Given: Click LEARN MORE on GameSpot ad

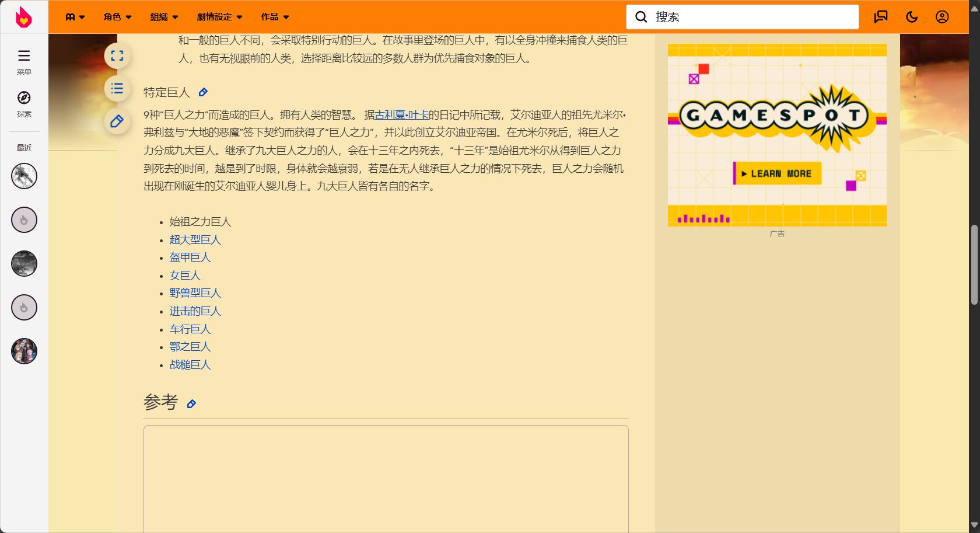Looking at the screenshot, I should pos(778,173).
